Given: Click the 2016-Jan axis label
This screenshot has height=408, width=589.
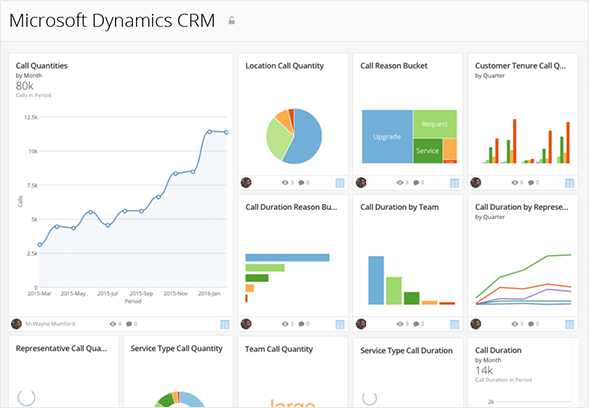Looking at the screenshot, I should click(x=209, y=293).
